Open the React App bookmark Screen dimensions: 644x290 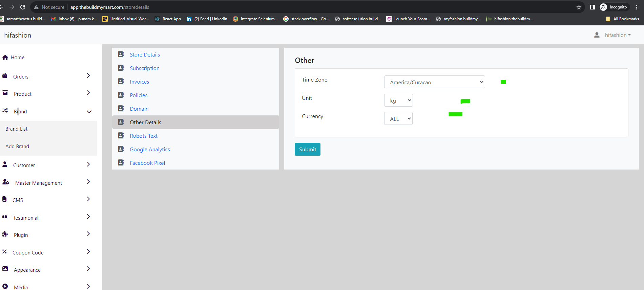click(168, 19)
